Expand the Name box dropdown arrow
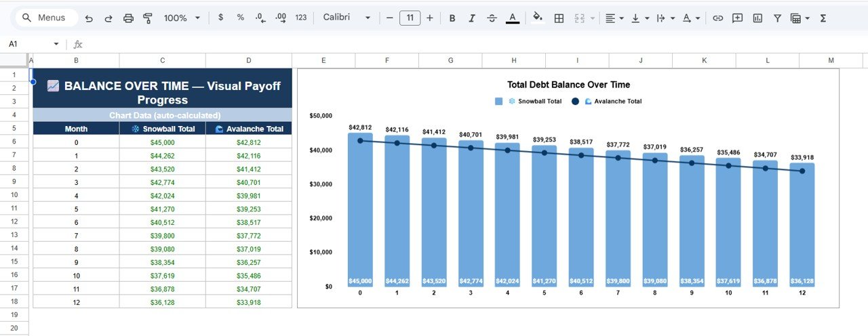Viewport: 868px width, 336px height. coord(56,44)
